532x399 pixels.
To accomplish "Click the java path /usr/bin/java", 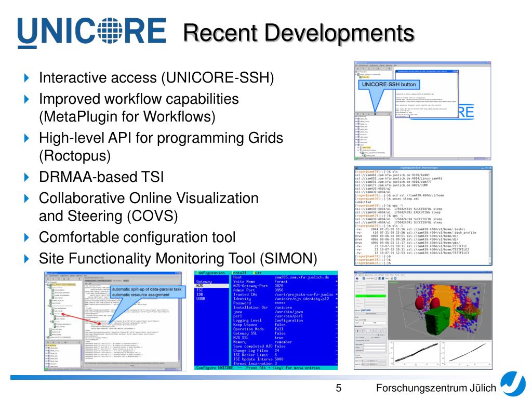I will point(289,312).
